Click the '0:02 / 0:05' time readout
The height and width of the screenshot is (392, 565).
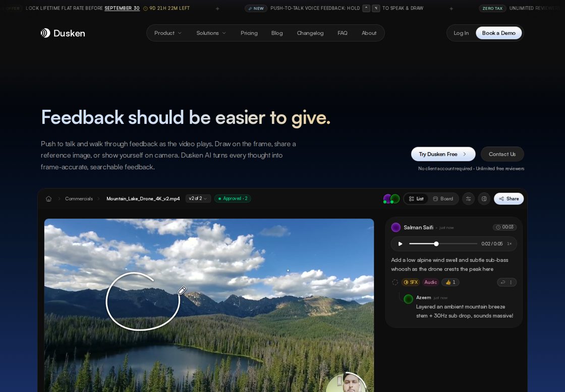tap(492, 244)
